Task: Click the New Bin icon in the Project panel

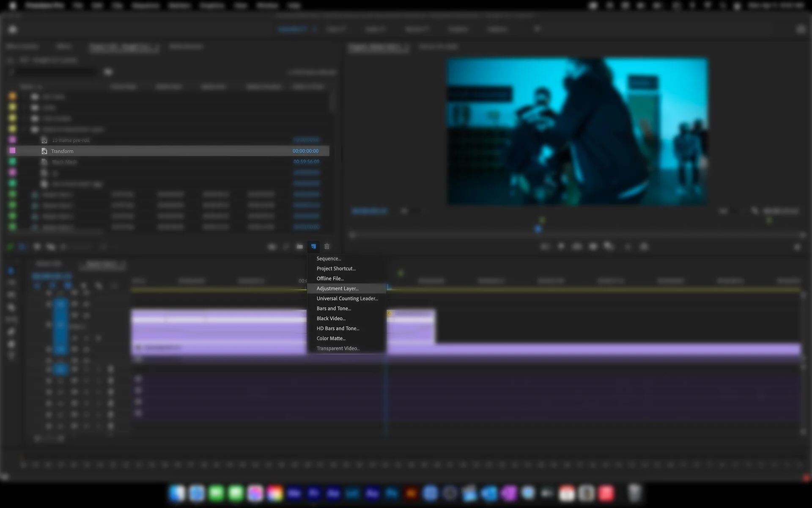Action: (x=300, y=246)
